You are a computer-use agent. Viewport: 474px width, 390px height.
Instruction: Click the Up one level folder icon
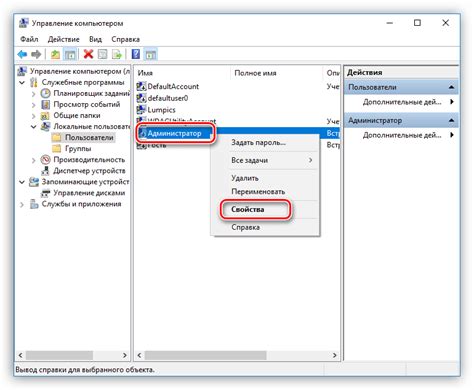tap(55, 54)
